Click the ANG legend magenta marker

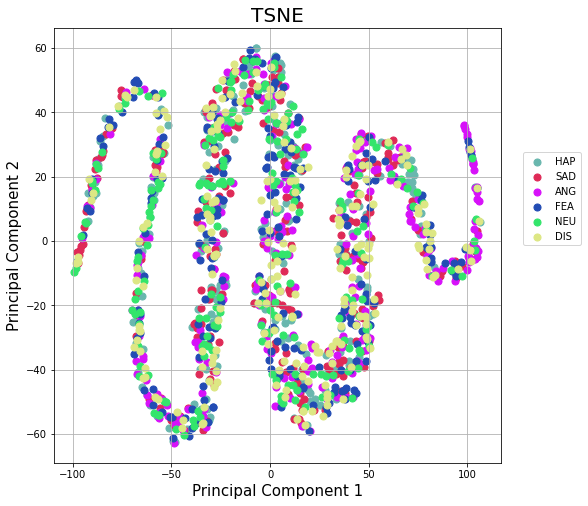click(537, 192)
